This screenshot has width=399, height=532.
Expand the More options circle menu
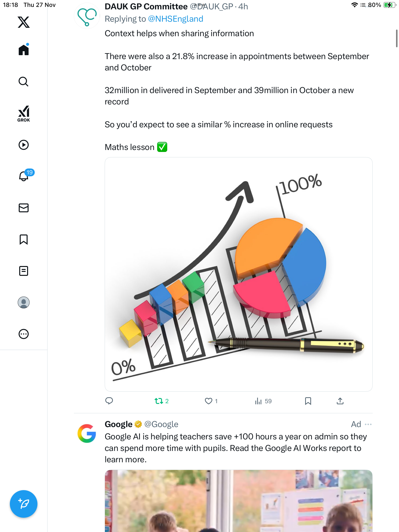click(x=24, y=334)
